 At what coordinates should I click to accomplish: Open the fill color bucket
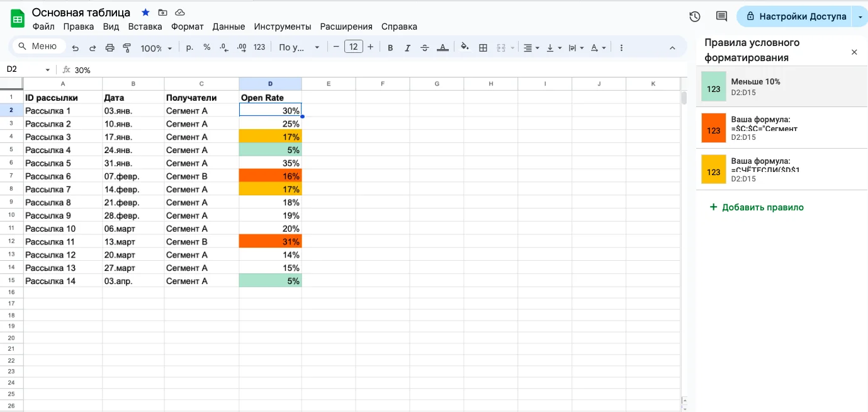(465, 47)
